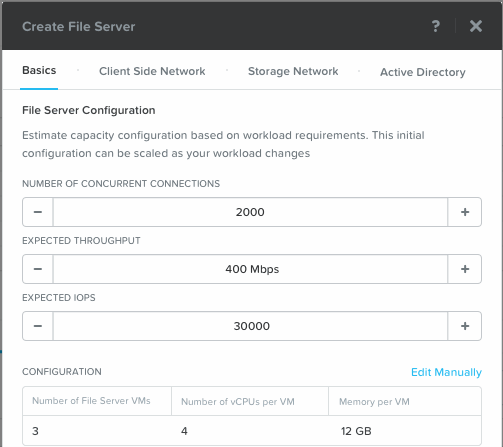Select the Basics tab
The width and height of the screenshot is (503, 447).
click(x=39, y=70)
